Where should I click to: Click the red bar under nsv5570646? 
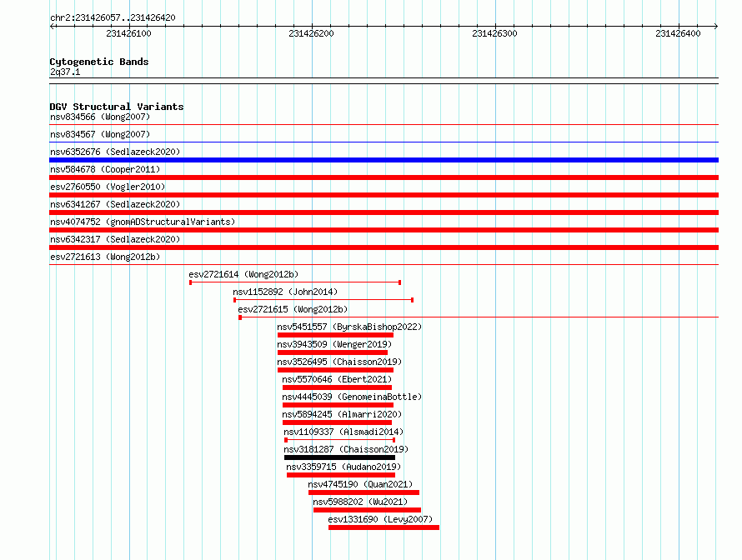(x=337, y=387)
